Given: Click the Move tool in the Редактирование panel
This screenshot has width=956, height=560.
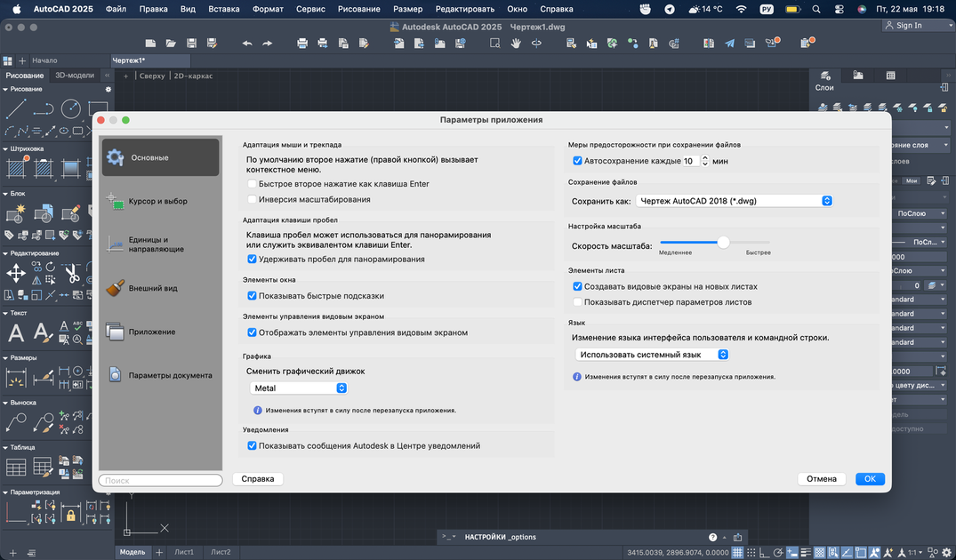Looking at the screenshot, I should [16, 273].
